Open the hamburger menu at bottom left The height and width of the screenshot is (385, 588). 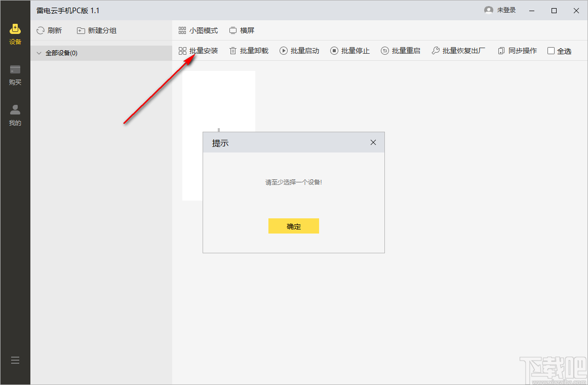(x=15, y=360)
